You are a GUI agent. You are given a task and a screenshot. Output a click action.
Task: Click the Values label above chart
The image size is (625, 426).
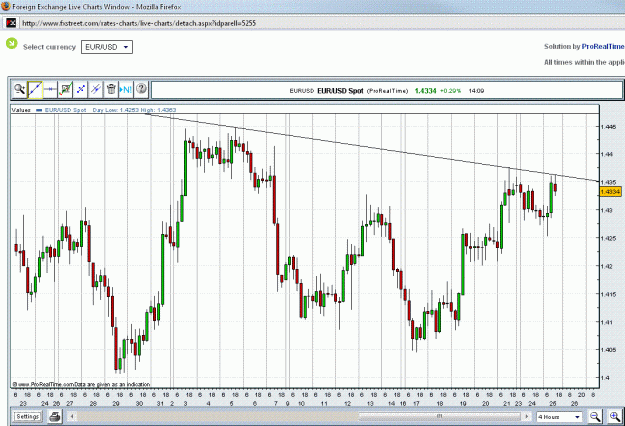coord(21,110)
